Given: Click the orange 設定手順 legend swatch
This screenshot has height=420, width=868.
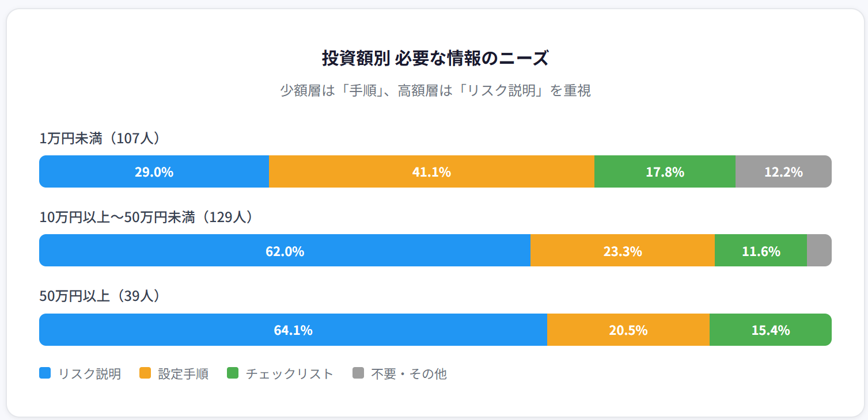Looking at the screenshot, I should 145,373.
